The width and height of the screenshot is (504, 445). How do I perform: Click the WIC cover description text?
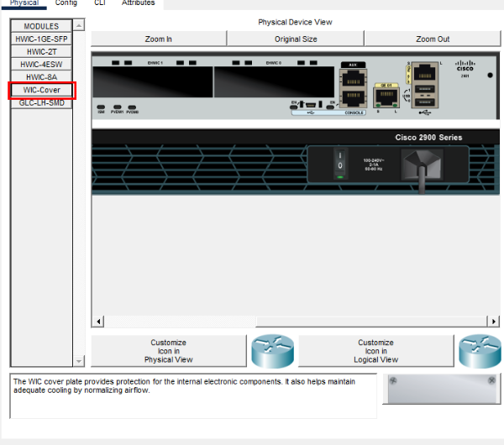(184, 386)
